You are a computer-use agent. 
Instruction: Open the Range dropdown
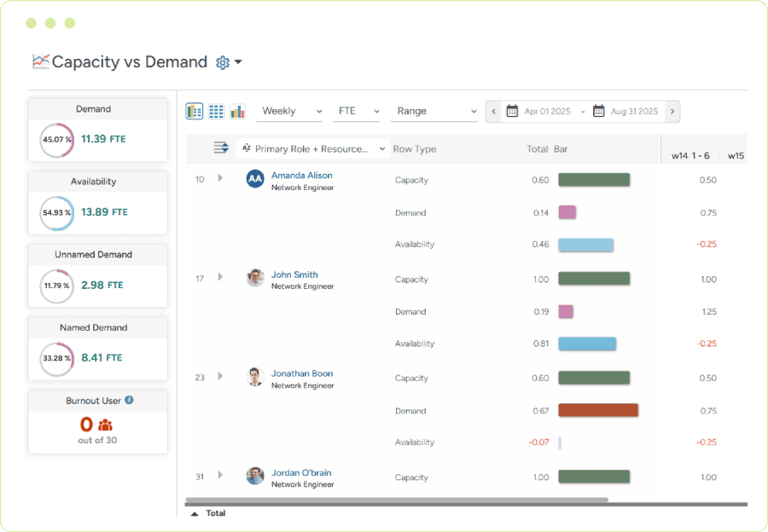click(x=434, y=111)
